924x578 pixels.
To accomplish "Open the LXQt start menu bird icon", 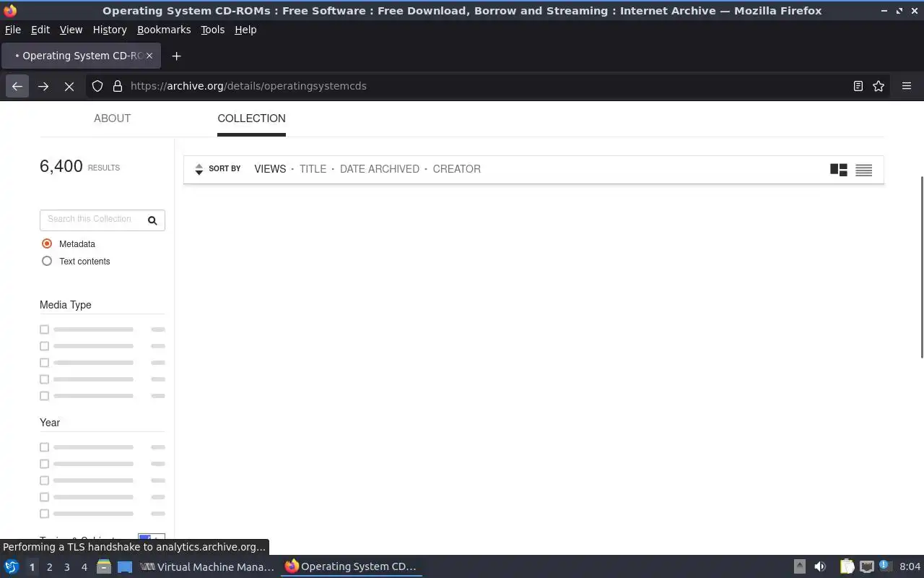I will click(12, 566).
